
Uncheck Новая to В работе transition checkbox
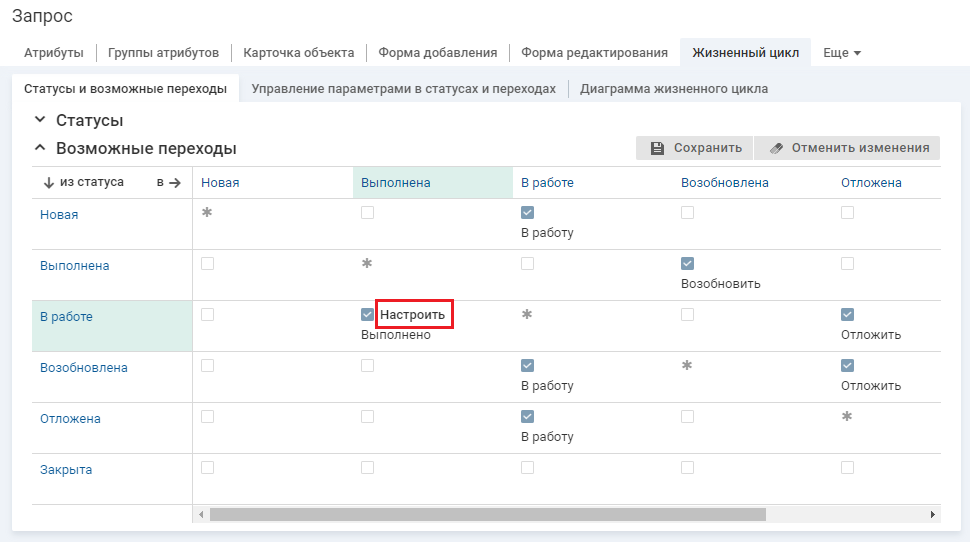point(527,213)
